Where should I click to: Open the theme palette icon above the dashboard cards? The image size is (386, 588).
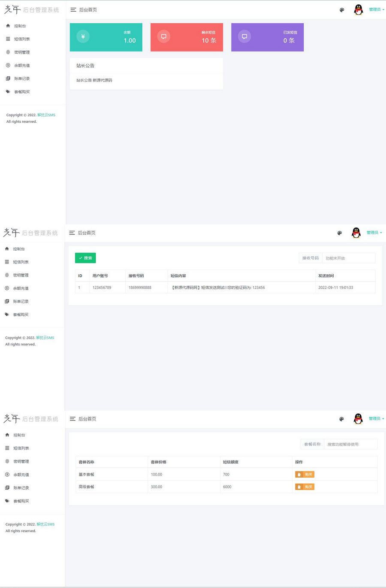(x=342, y=10)
